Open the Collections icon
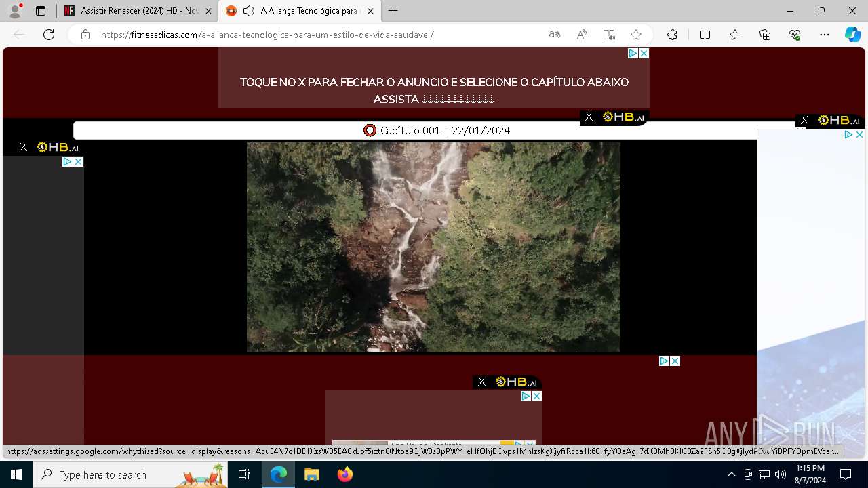Viewport: 868px width, 488px height. tap(765, 35)
